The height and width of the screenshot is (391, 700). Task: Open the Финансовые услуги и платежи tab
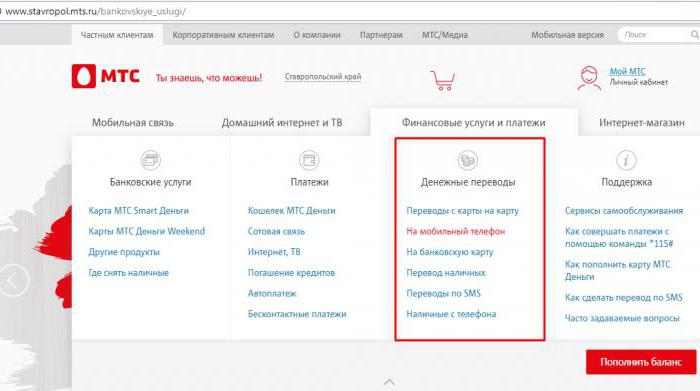click(474, 122)
